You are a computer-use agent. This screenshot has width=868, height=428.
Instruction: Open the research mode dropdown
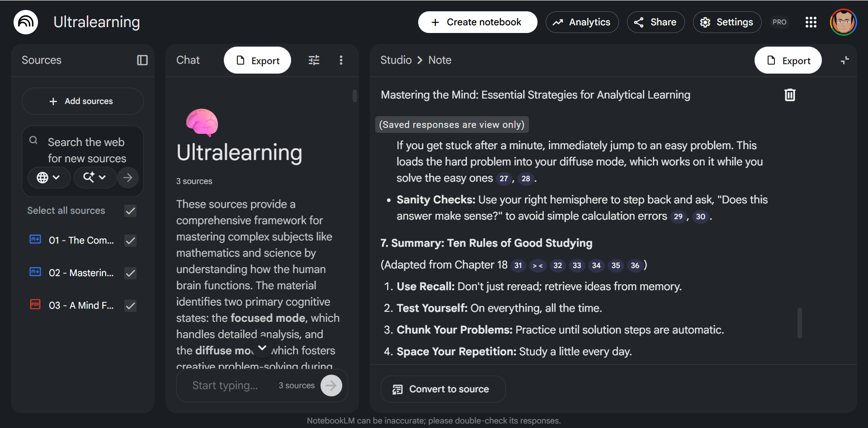(x=95, y=178)
